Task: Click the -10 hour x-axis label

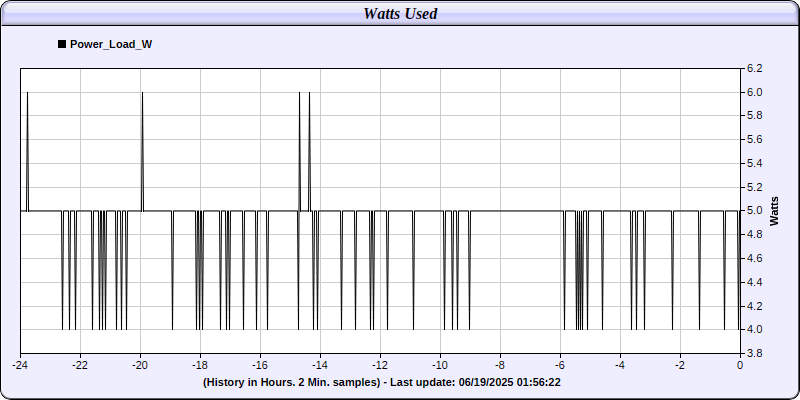Action: 440,365
